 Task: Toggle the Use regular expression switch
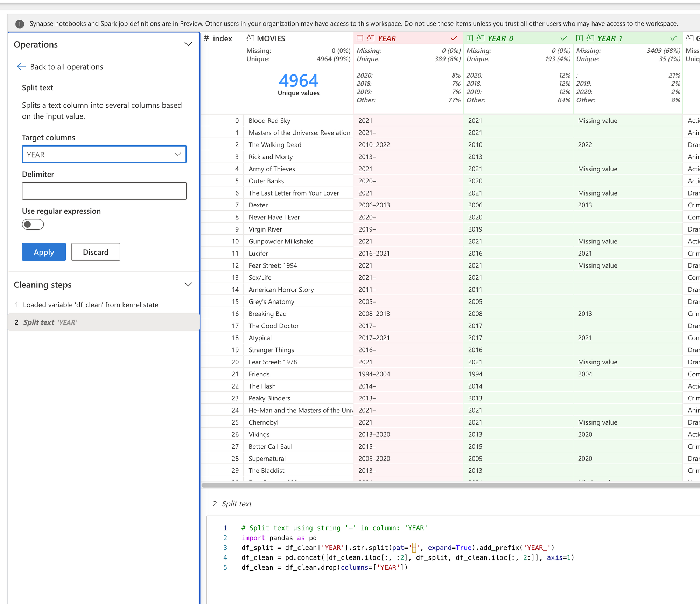[x=33, y=225]
